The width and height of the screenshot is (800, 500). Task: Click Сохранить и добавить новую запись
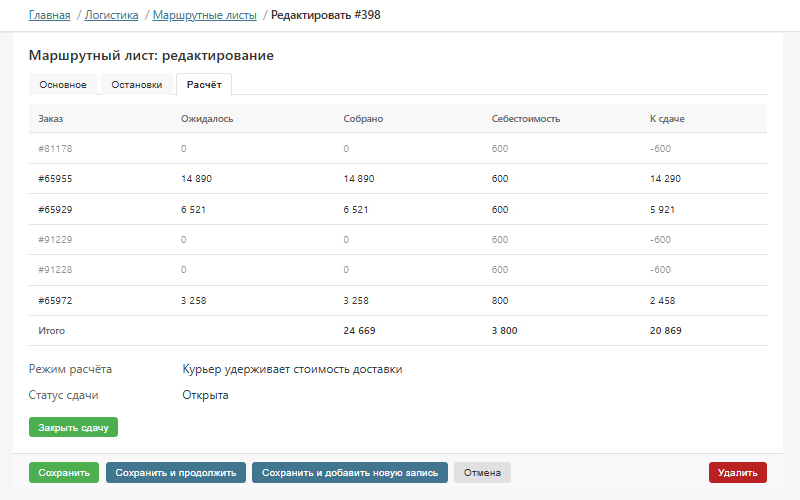(x=350, y=473)
